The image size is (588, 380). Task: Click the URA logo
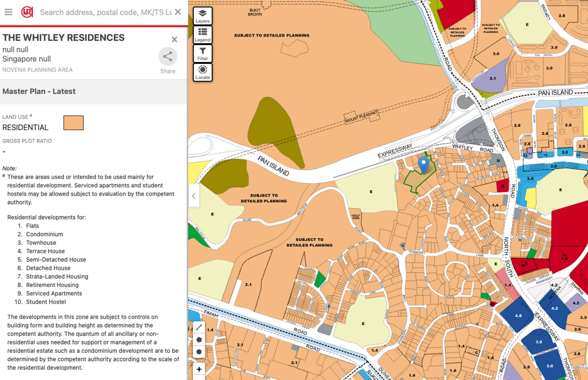pos(27,12)
